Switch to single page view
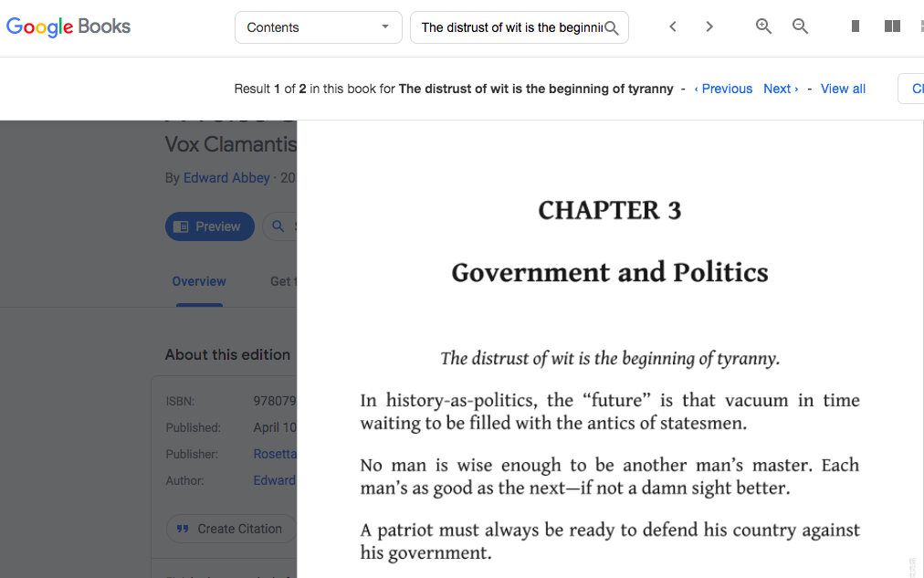 click(x=855, y=26)
